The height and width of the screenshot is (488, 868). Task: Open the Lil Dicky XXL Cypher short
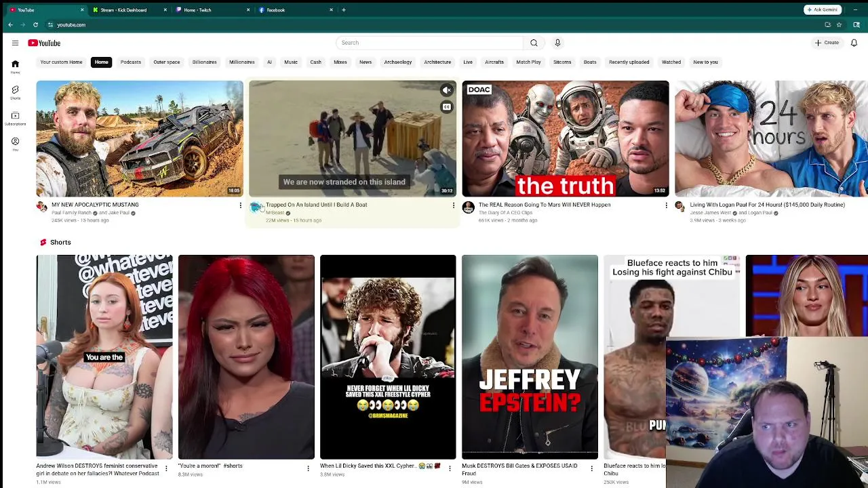[388, 357]
